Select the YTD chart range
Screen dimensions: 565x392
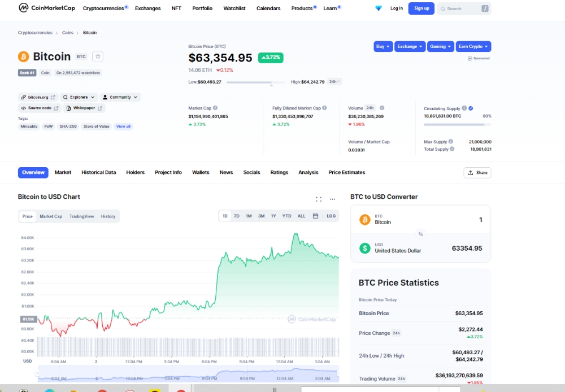287,216
